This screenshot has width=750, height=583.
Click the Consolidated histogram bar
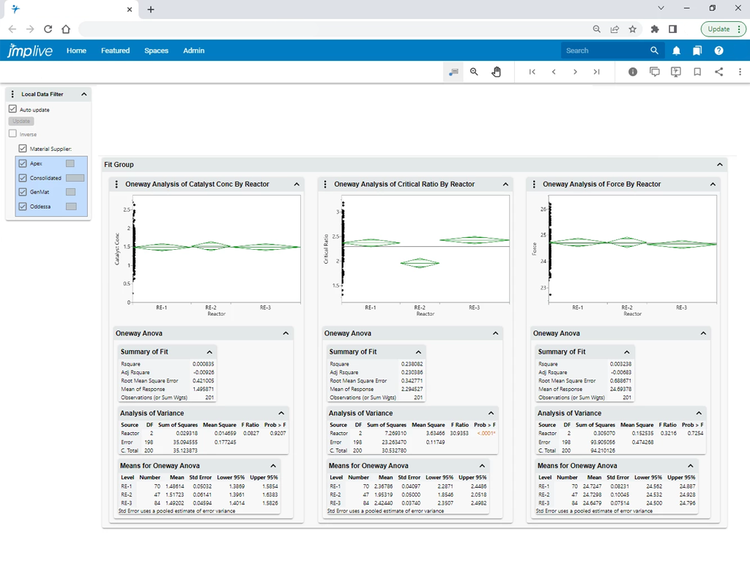pyautogui.click(x=74, y=177)
